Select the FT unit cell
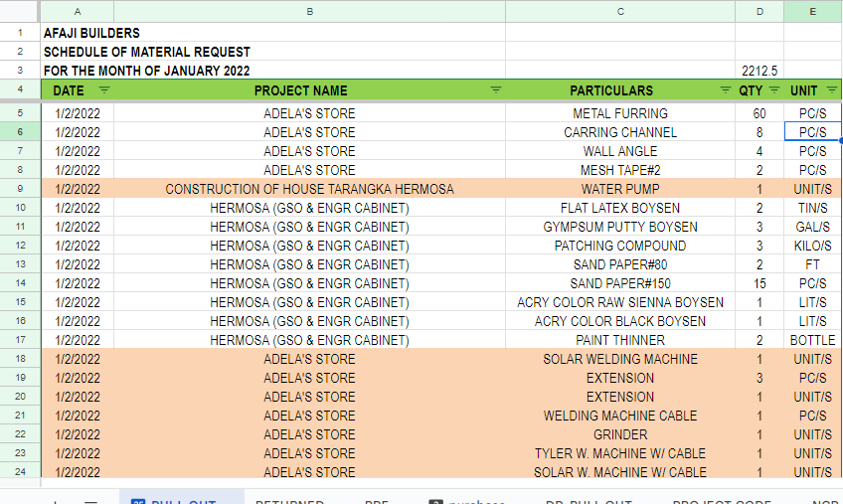The width and height of the screenshot is (843, 504). tap(813, 264)
